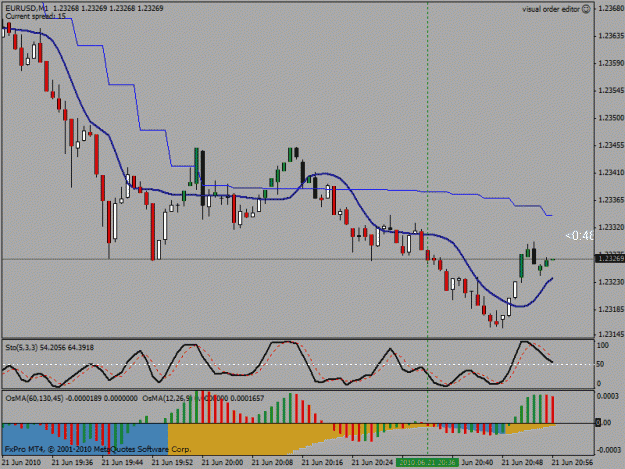The image size is (625, 469).
Task: Click the '21 Jun 19:36' time axis label
Action: (72, 462)
